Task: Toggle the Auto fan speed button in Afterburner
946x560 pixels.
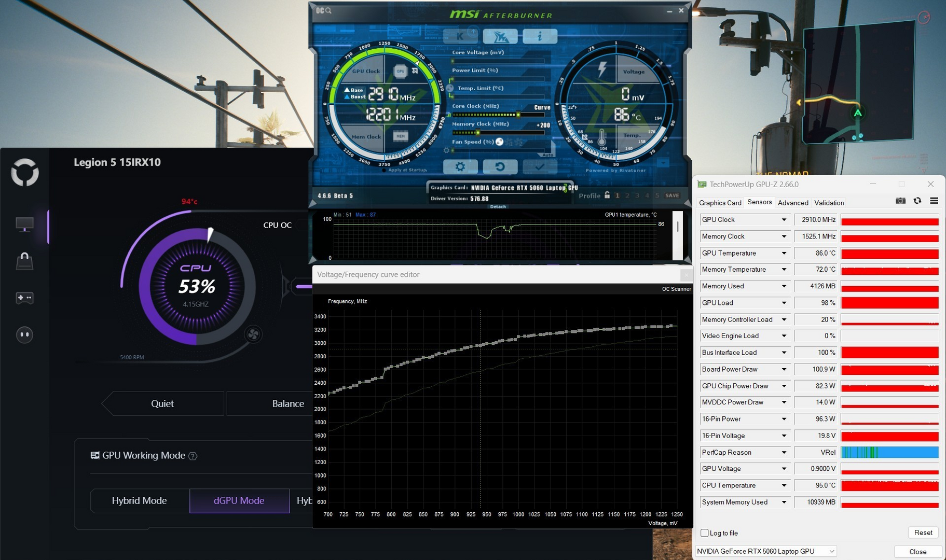Action: (547, 155)
